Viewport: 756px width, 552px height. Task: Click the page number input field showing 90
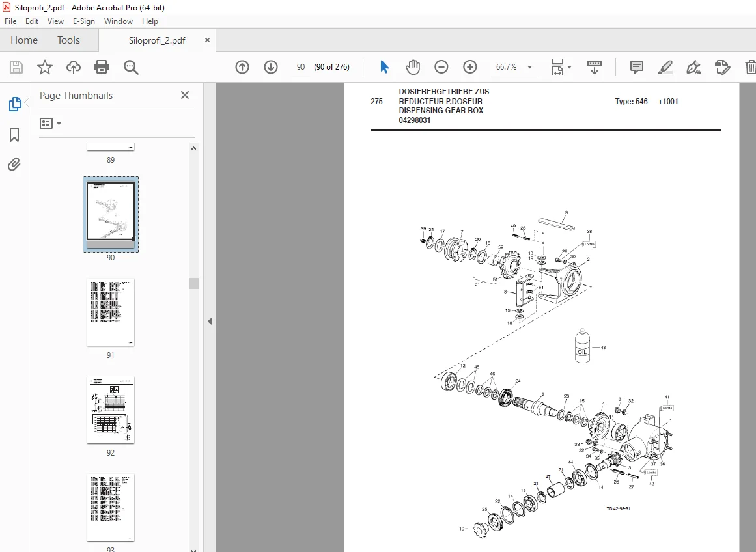click(301, 67)
